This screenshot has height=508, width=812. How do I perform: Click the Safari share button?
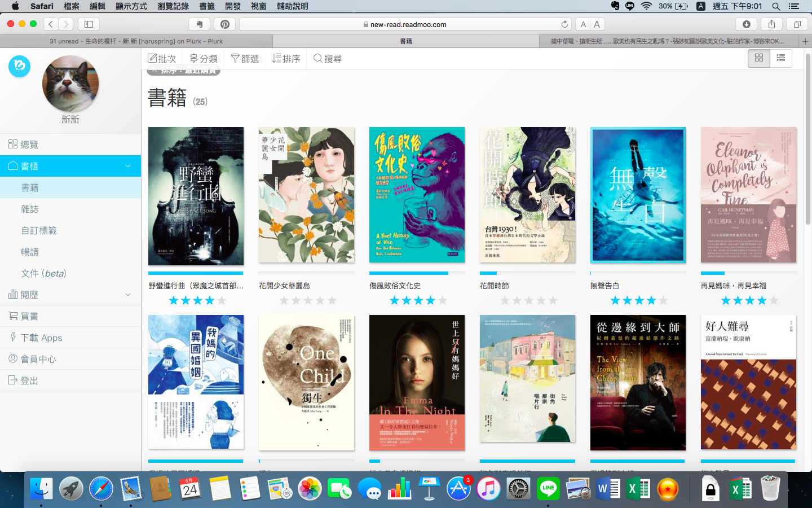771,24
